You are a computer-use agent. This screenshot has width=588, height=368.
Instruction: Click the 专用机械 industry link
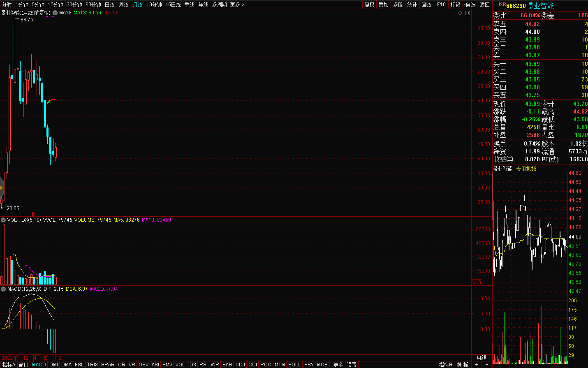(526, 169)
